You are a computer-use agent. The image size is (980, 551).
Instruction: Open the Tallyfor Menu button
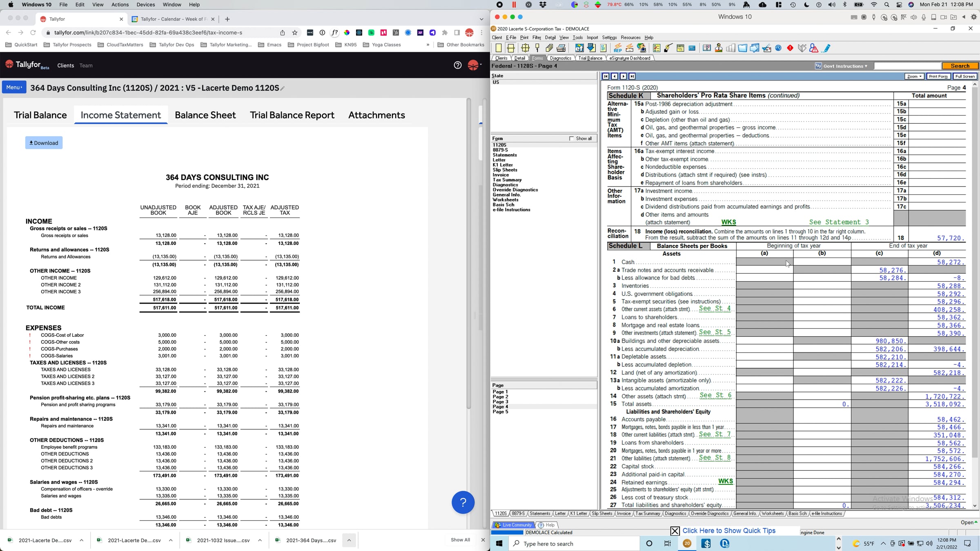14,87
